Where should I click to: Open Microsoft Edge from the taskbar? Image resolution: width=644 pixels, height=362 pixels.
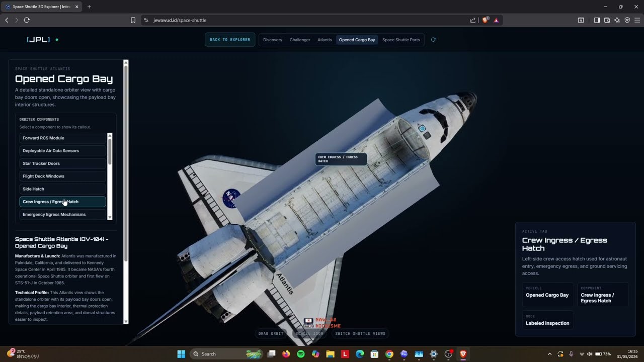[360, 354]
